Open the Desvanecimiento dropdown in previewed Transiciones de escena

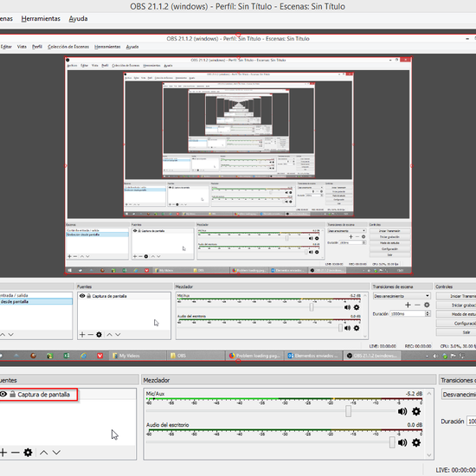coord(402,296)
